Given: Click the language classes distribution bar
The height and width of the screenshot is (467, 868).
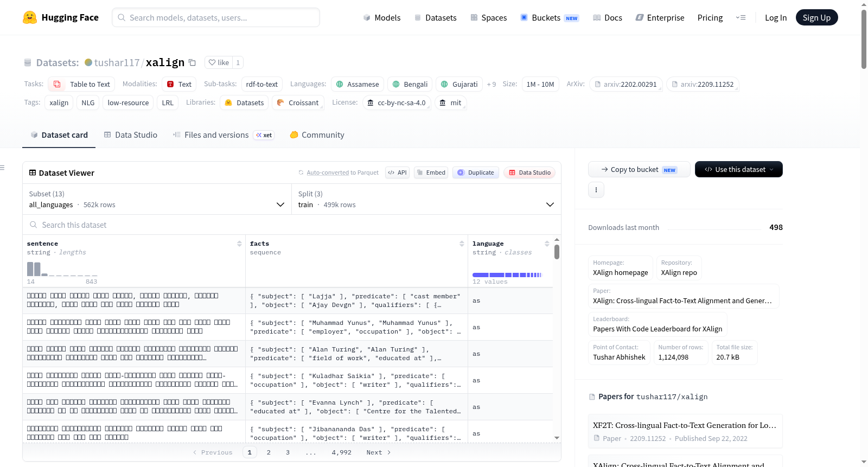Looking at the screenshot, I should pos(507,275).
